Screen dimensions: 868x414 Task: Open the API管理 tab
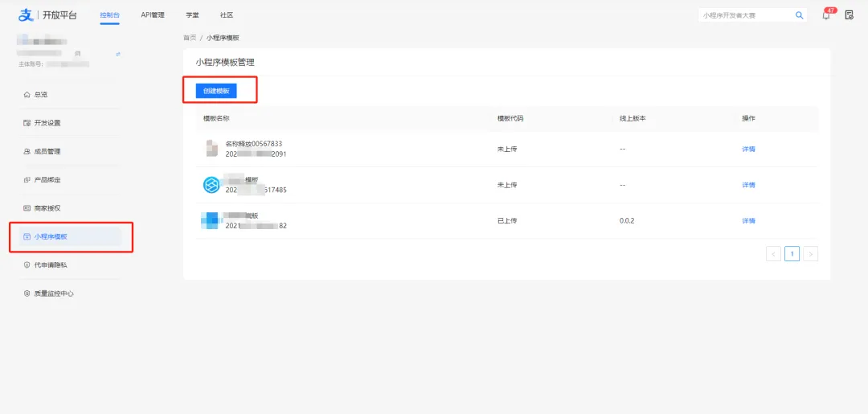click(153, 15)
